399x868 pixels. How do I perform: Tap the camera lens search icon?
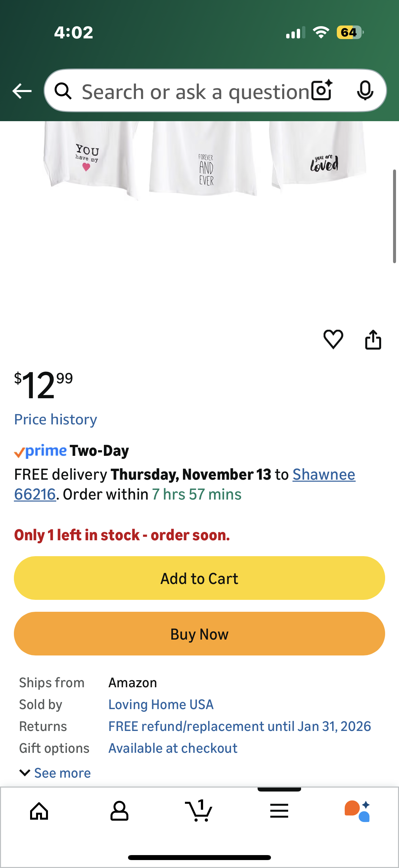click(x=322, y=90)
